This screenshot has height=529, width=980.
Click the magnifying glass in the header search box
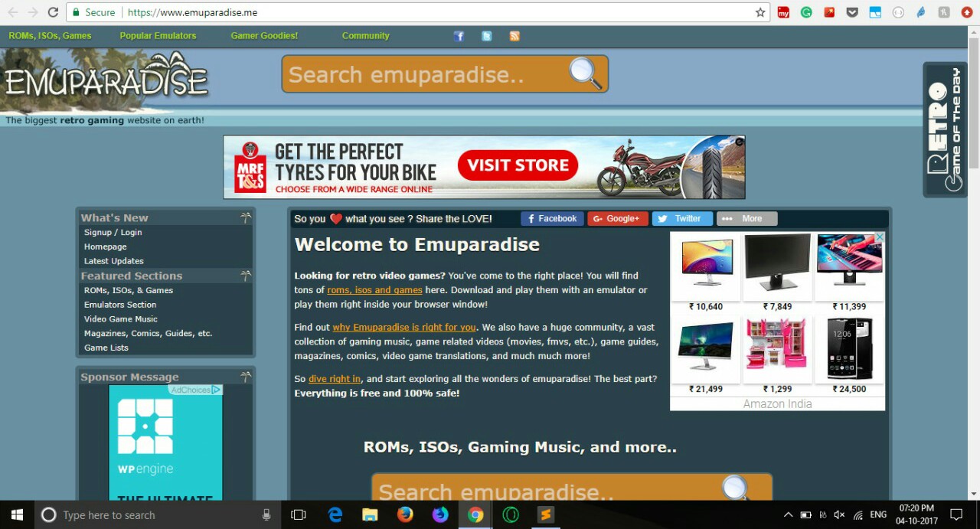pos(585,73)
